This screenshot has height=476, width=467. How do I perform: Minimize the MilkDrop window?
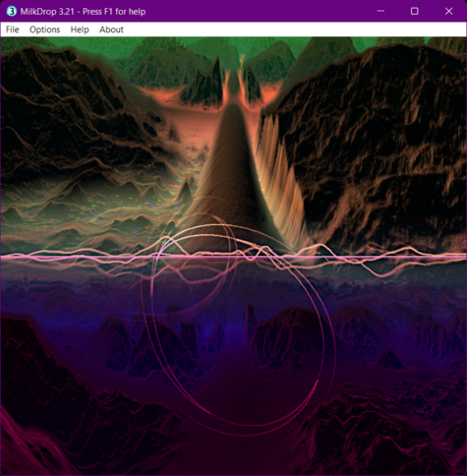point(380,11)
